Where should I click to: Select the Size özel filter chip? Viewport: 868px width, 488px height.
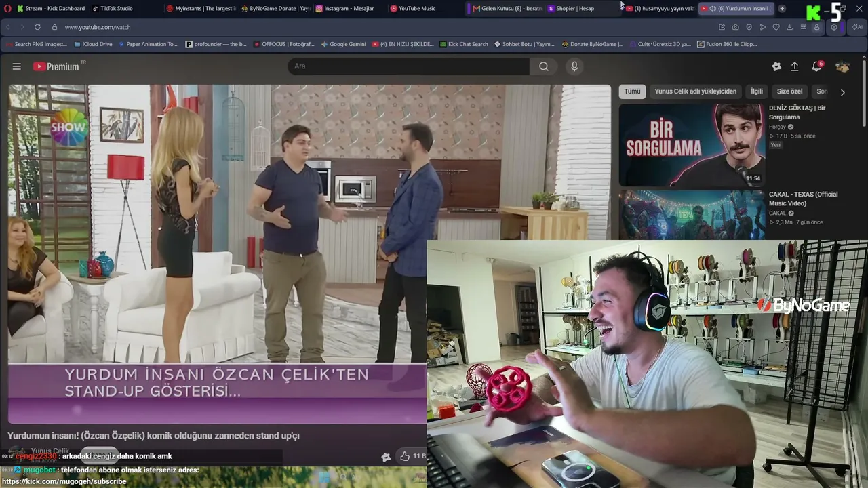pyautogui.click(x=790, y=91)
